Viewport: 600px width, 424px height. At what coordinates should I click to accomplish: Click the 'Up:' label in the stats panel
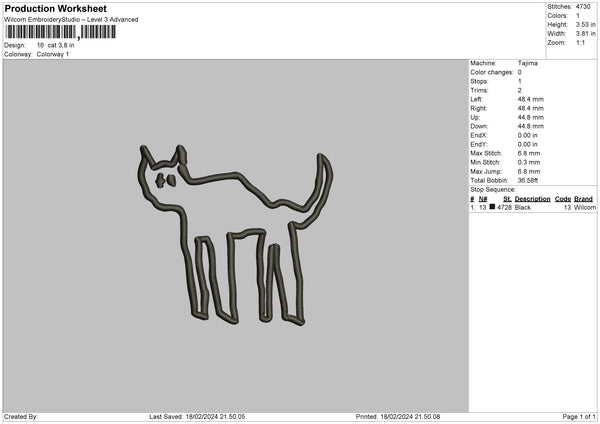[x=475, y=117]
